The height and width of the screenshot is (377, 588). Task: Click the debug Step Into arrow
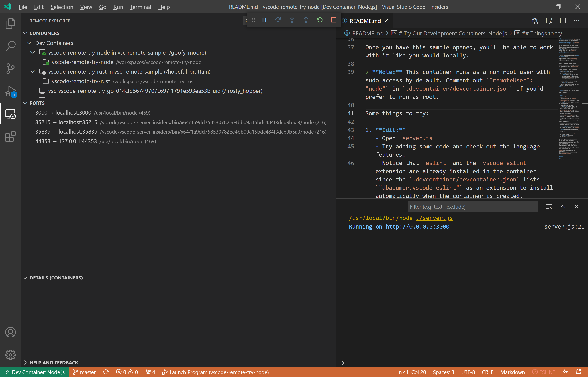292,20
